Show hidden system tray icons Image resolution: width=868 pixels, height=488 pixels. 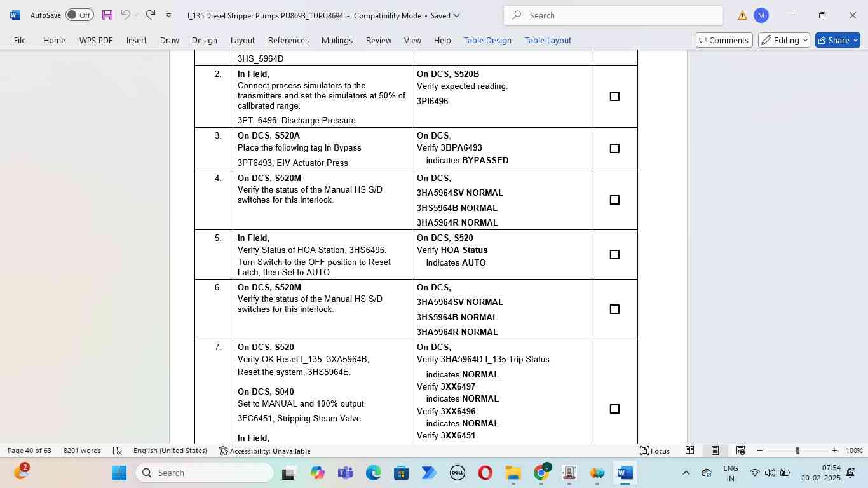pos(686,473)
